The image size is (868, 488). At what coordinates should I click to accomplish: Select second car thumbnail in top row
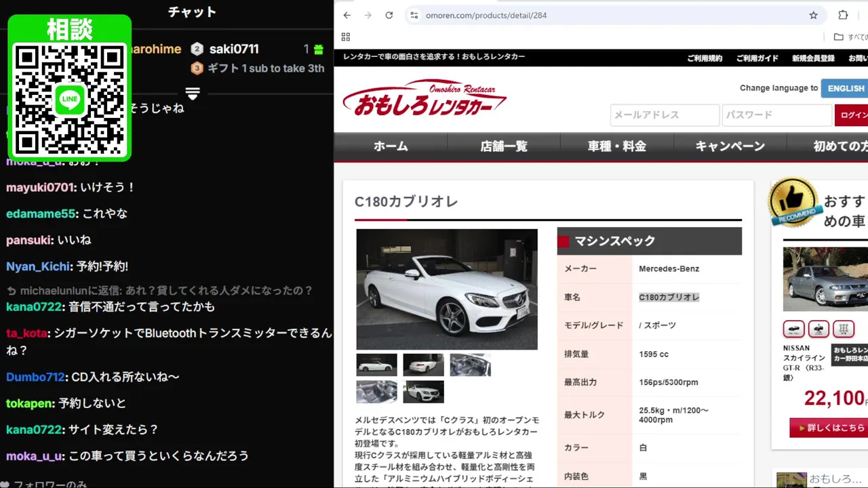[424, 365]
